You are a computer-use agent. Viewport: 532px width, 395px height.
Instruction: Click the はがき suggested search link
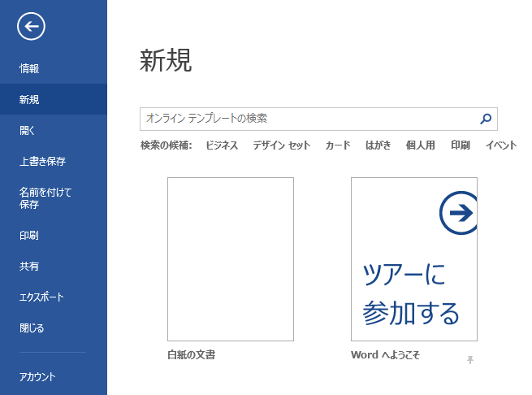pyautogui.click(x=378, y=145)
